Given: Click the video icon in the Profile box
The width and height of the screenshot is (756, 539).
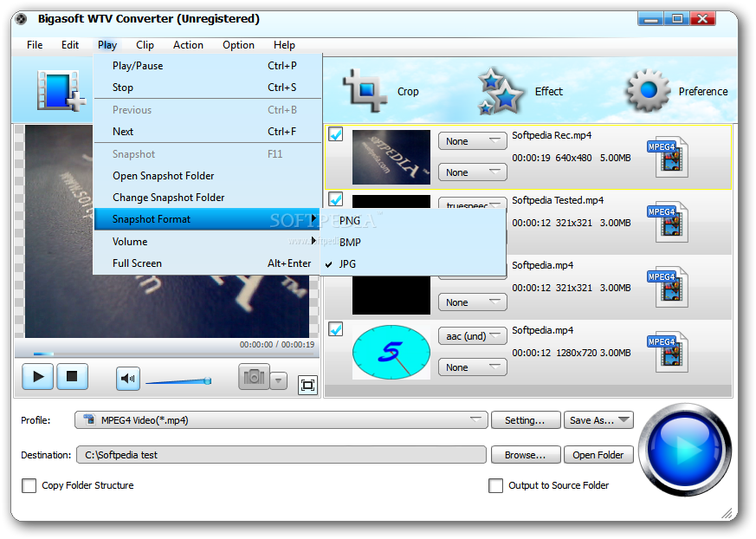Looking at the screenshot, I should tap(88, 419).
